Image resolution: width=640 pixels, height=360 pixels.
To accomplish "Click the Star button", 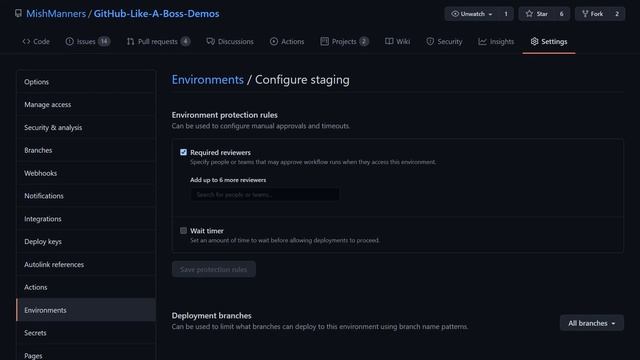I will pos(537,14).
